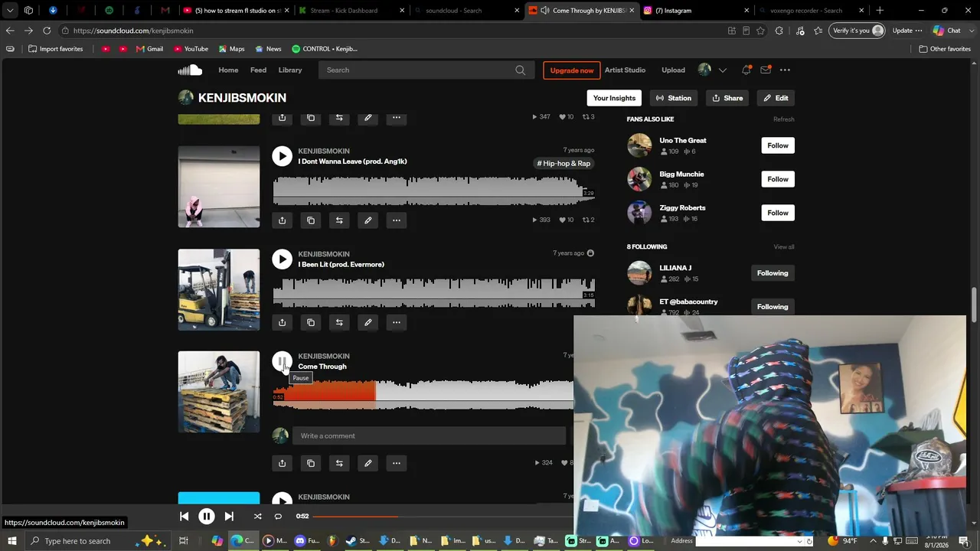Open the Upload page
This screenshot has height=551, width=980.
(674, 70)
